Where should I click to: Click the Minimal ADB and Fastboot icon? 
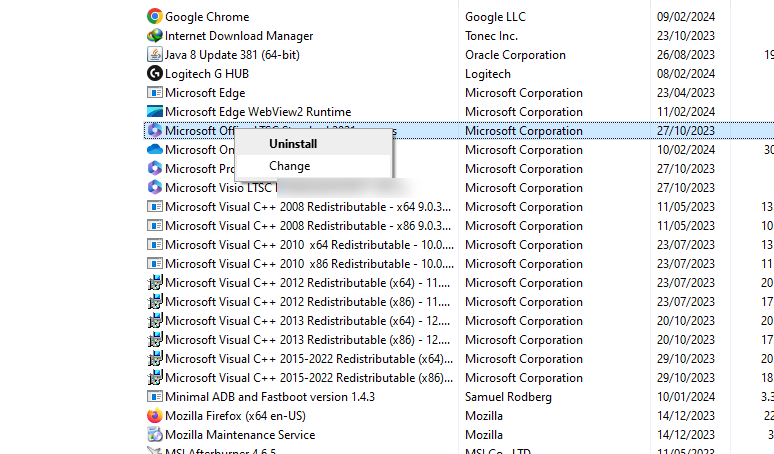[155, 397]
